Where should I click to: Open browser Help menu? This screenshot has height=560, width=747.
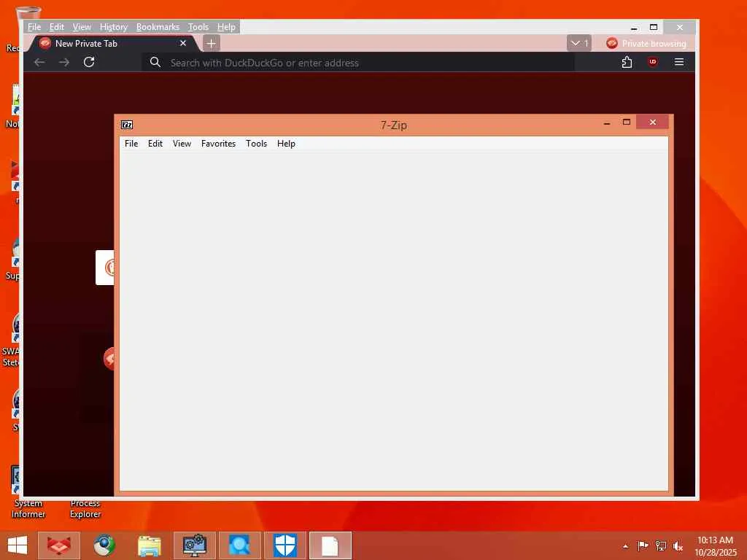[x=226, y=27]
